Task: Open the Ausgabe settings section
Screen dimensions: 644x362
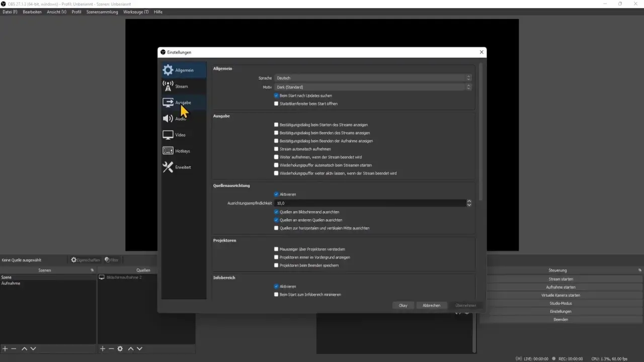Action: point(184,103)
